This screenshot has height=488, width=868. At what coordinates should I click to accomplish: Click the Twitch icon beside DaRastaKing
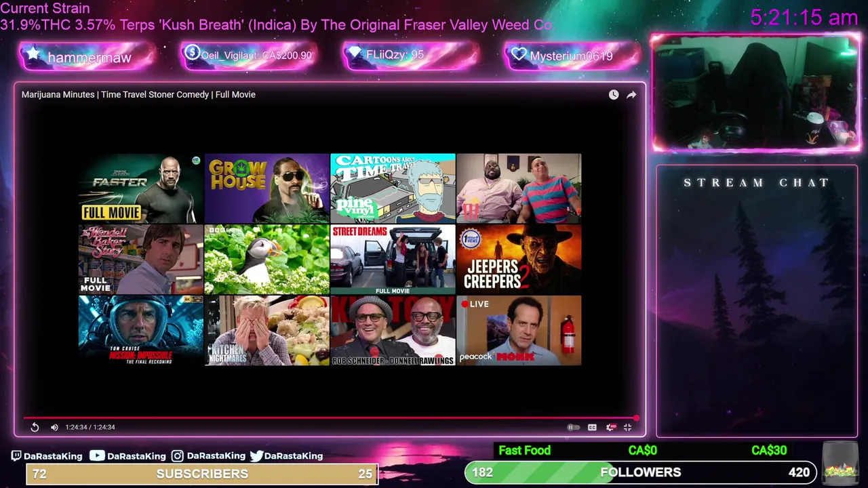click(x=16, y=456)
